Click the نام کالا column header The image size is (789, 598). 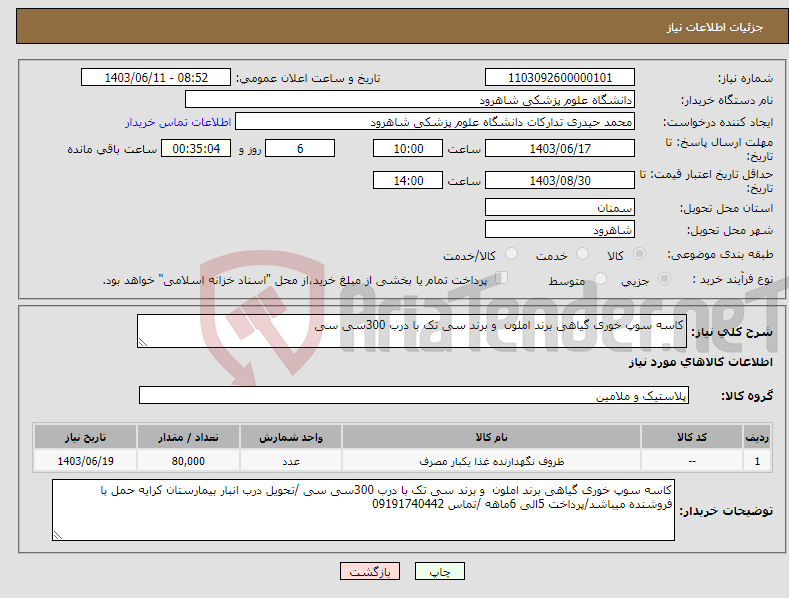491,437
